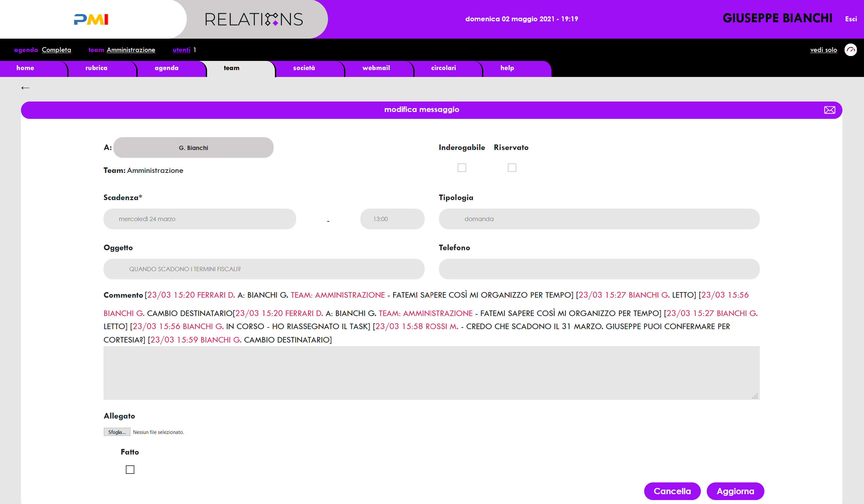Click the envelope icon in modifica messaggio header

click(x=829, y=110)
